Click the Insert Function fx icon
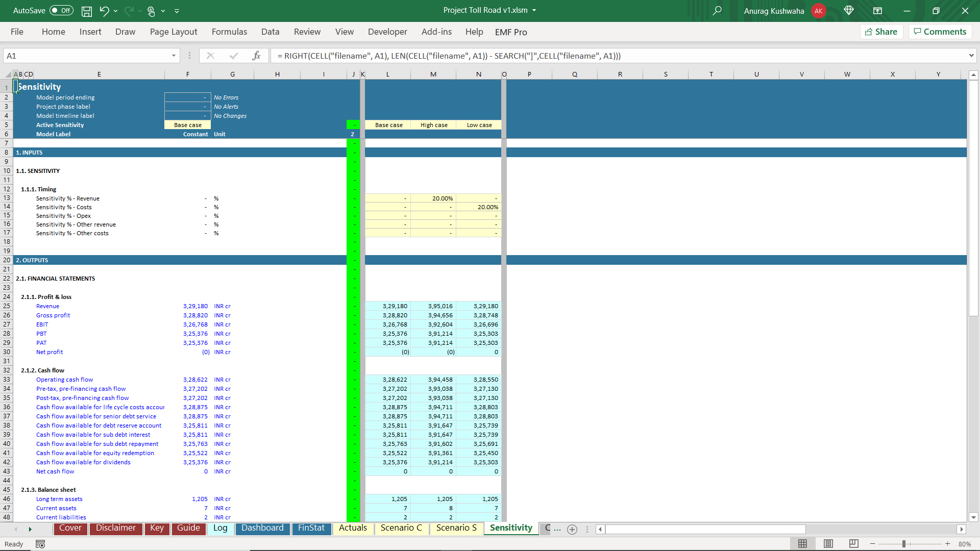 coord(256,56)
